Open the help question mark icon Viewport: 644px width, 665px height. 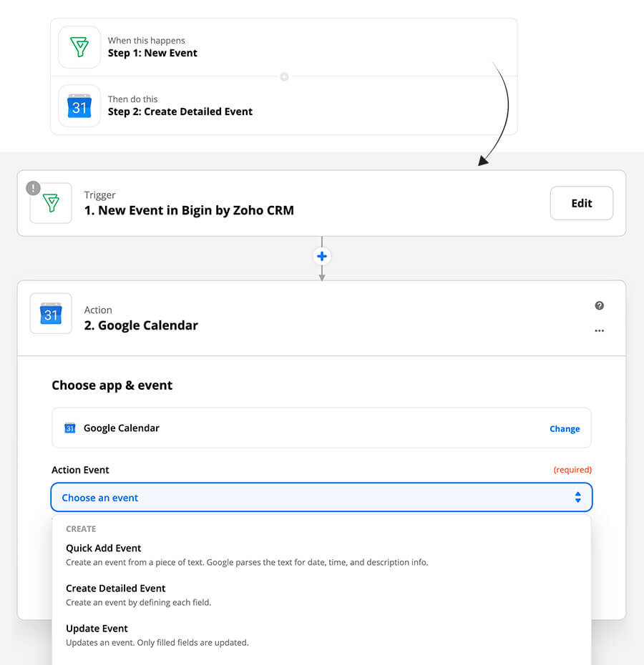[600, 305]
